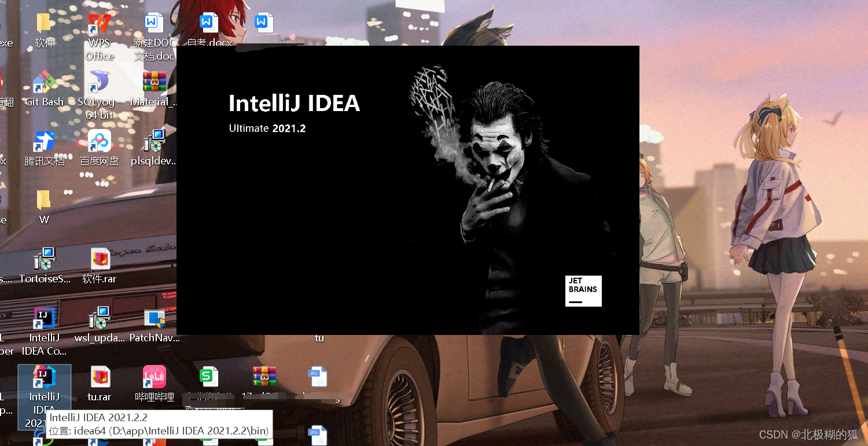Select the highlighted IntelliJ IDEA 2021 shortcut
This screenshot has width=868, height=446.
tap(44, 397)
